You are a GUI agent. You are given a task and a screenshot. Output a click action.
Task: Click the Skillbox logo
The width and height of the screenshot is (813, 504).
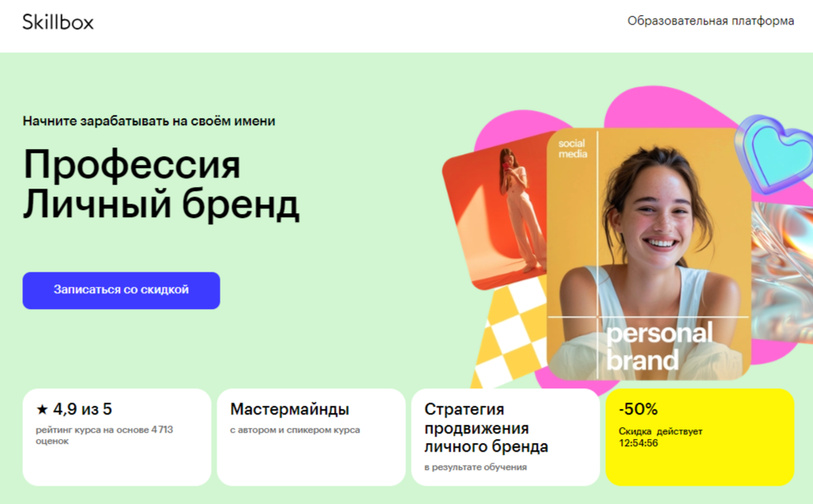click(58, 21)
